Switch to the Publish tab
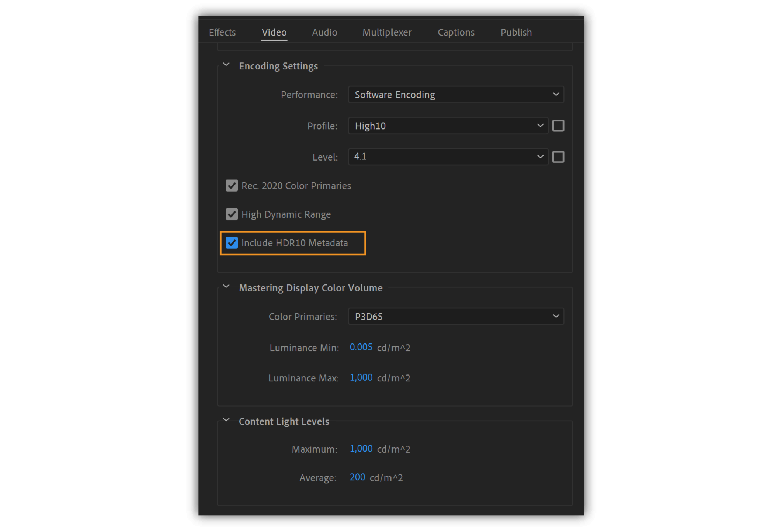 point(516,32)
